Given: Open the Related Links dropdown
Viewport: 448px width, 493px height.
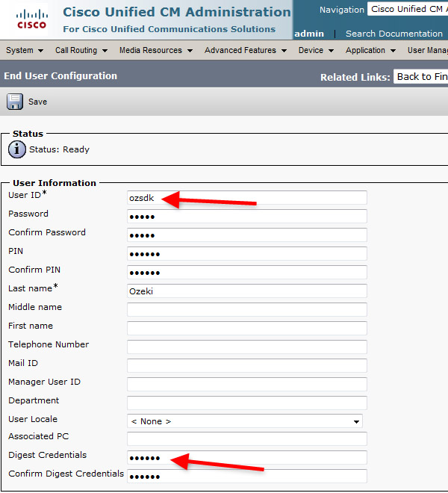Looking at the screenshot, I should [x=420, y=77].
